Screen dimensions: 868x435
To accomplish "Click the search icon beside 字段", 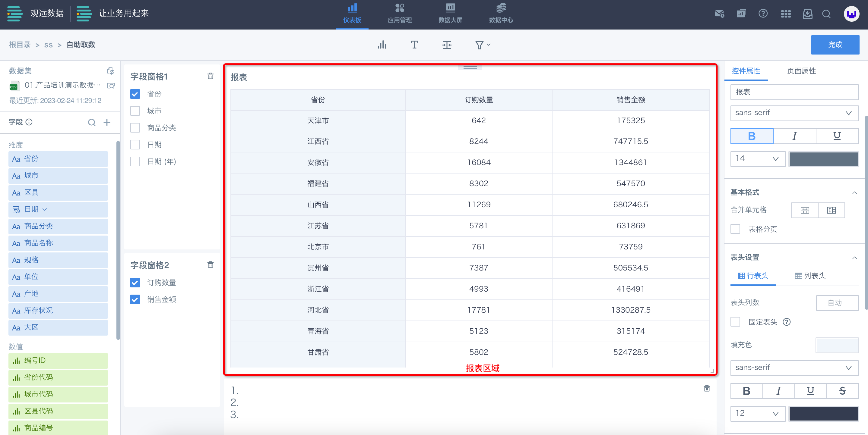I will pyautogui.click(x=92, y=122).
